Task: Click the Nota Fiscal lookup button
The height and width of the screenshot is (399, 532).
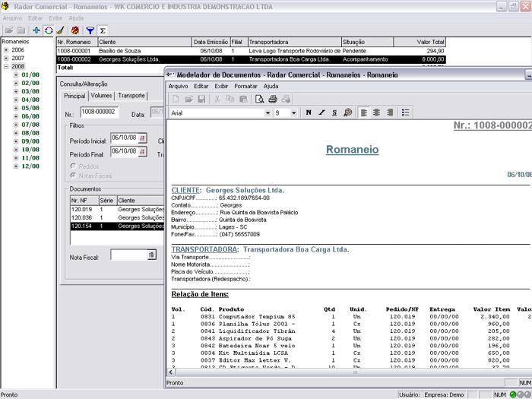Action: point(151,255)
